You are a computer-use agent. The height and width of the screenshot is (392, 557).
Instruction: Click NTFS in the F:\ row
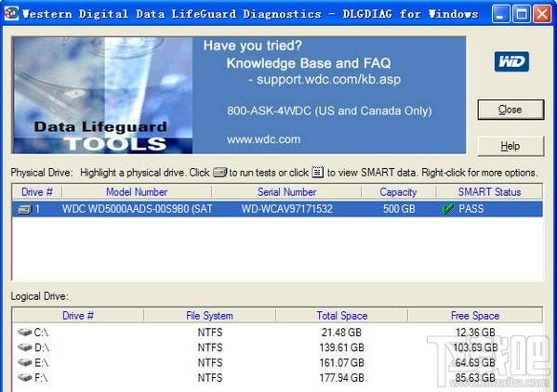210,378
